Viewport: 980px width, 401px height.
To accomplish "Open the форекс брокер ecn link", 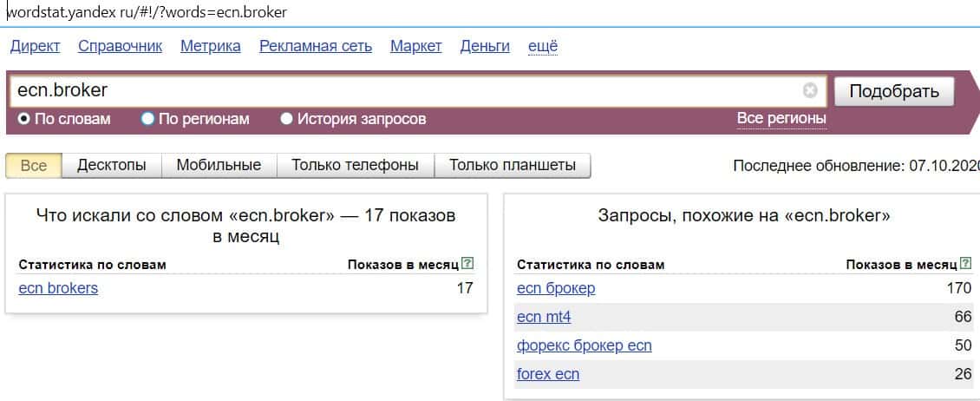I will tap(585, 345).
